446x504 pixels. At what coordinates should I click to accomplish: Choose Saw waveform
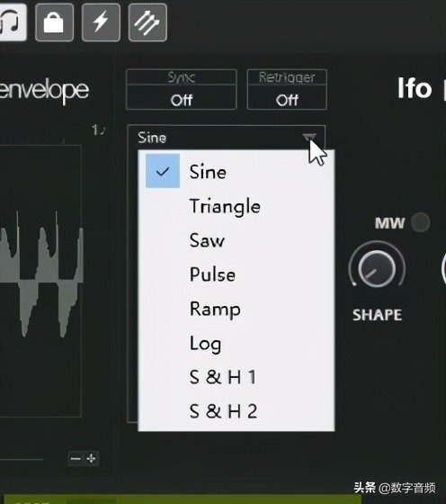point(236,240)
